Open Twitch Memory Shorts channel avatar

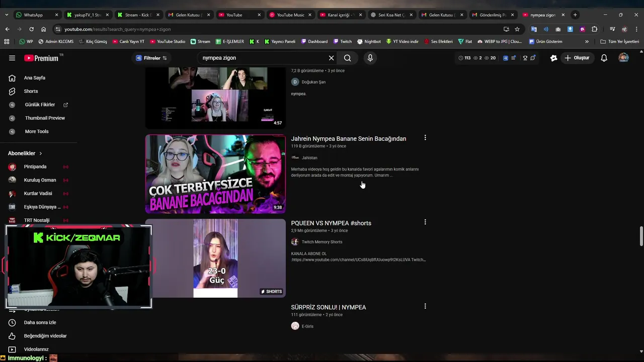click(295, 242)
